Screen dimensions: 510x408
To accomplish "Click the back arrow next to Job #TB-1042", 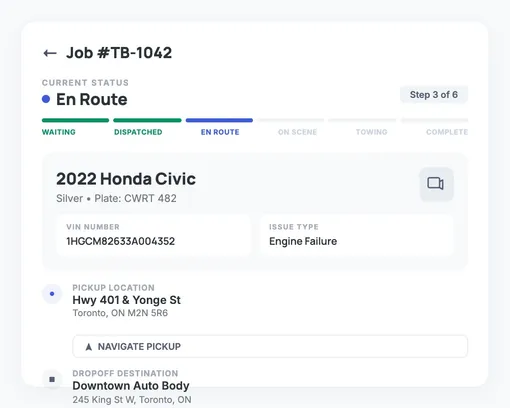I will [50, 53].
